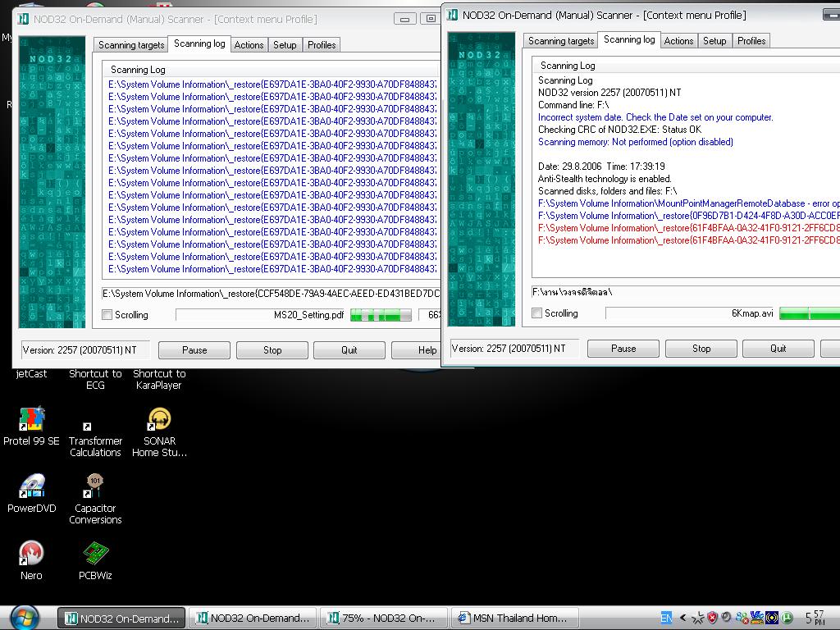Quit the right scanner window
The width and height of the screenshot is (840, 630).
coord(778,349)
